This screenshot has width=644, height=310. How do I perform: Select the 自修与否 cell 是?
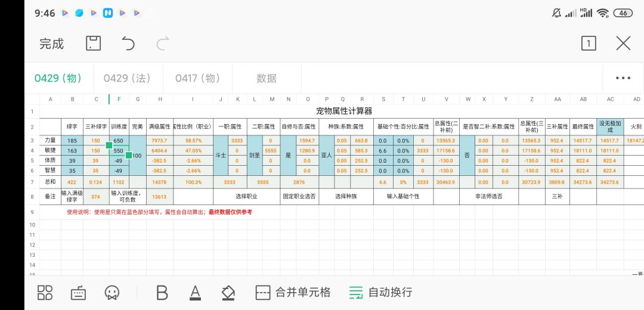(x=289, y=156)
